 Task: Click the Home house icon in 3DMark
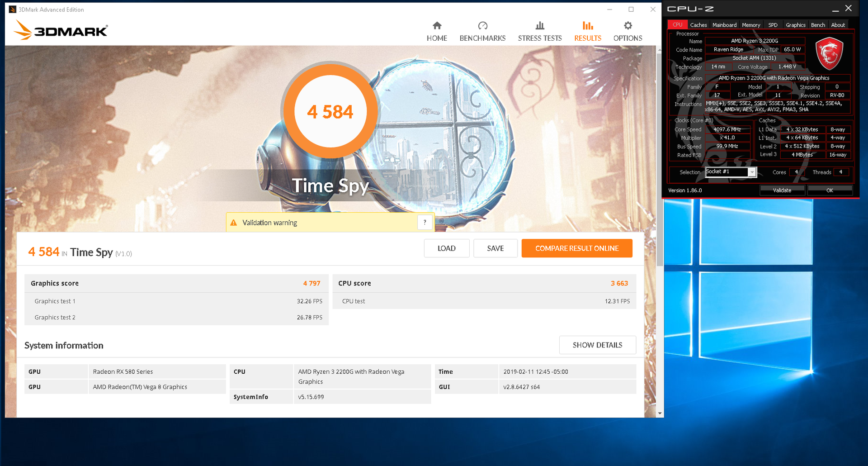pos(437,25)
